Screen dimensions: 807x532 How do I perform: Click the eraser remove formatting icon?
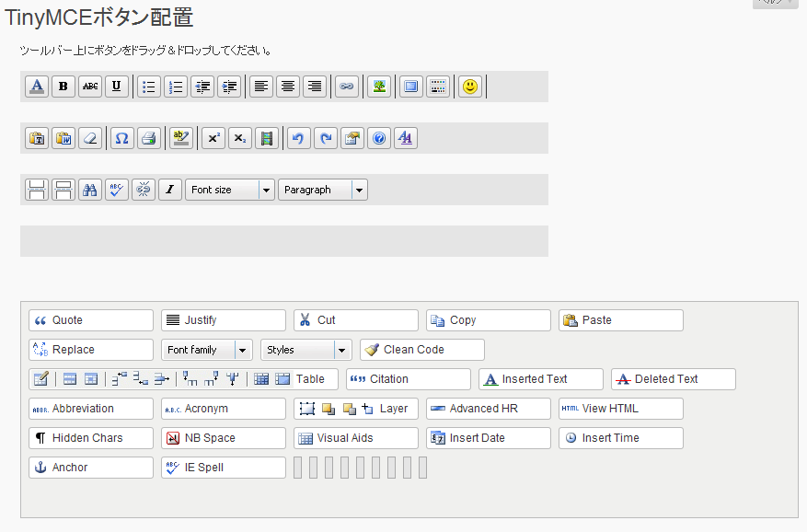(90, 138)
